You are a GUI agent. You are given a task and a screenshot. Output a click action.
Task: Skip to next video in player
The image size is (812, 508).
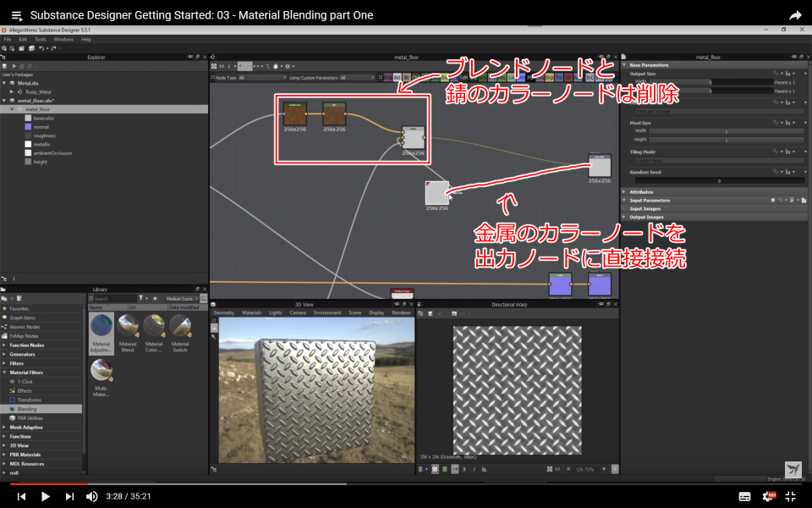point(69,497)
